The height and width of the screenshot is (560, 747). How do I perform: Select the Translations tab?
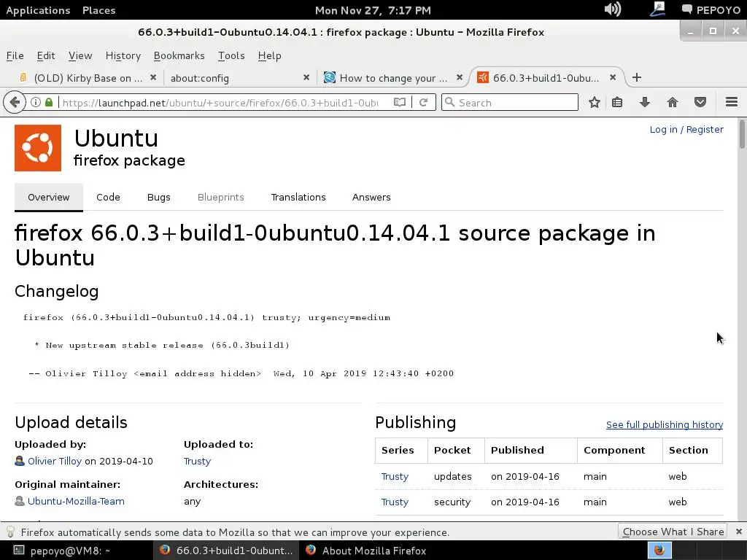pos(298,197)
